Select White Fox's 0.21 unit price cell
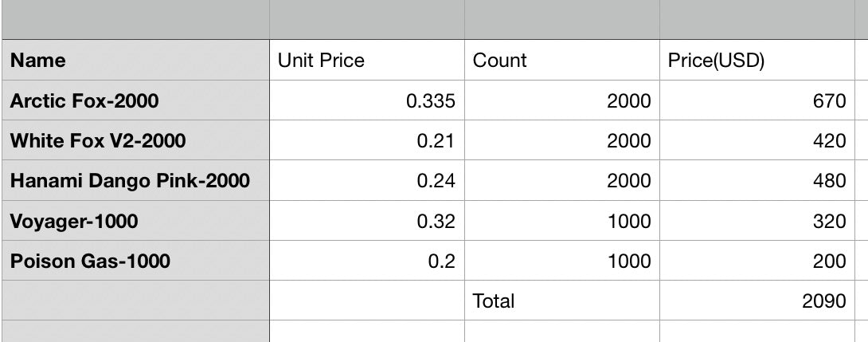This screenshot has width=868, height=342. [367, 141]
